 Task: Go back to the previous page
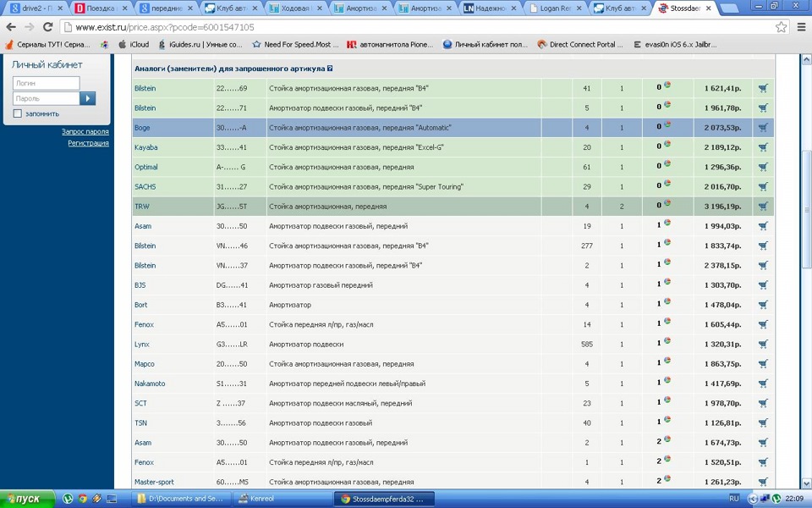point(11,27)
